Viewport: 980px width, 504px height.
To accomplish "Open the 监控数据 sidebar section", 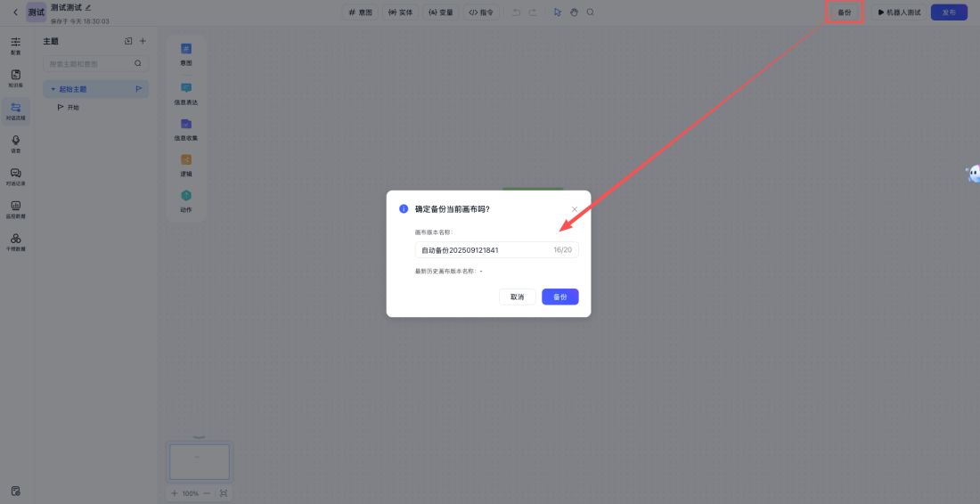I will [16, 209].
